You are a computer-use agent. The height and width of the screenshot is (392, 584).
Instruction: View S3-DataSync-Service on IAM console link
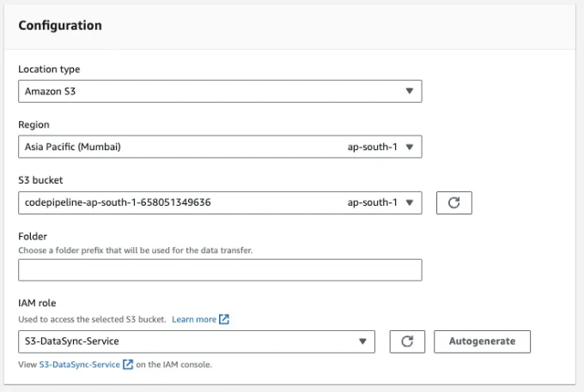coord(80,365)
